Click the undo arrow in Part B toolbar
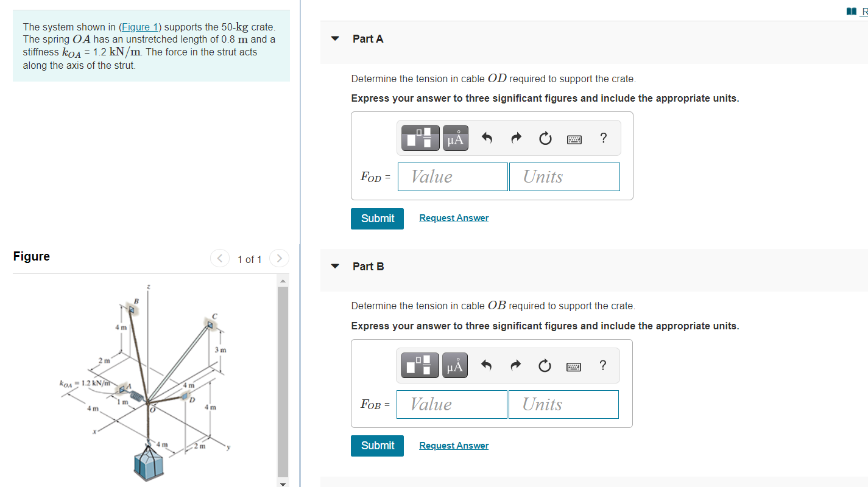868x487 pixels. point(487,365)
